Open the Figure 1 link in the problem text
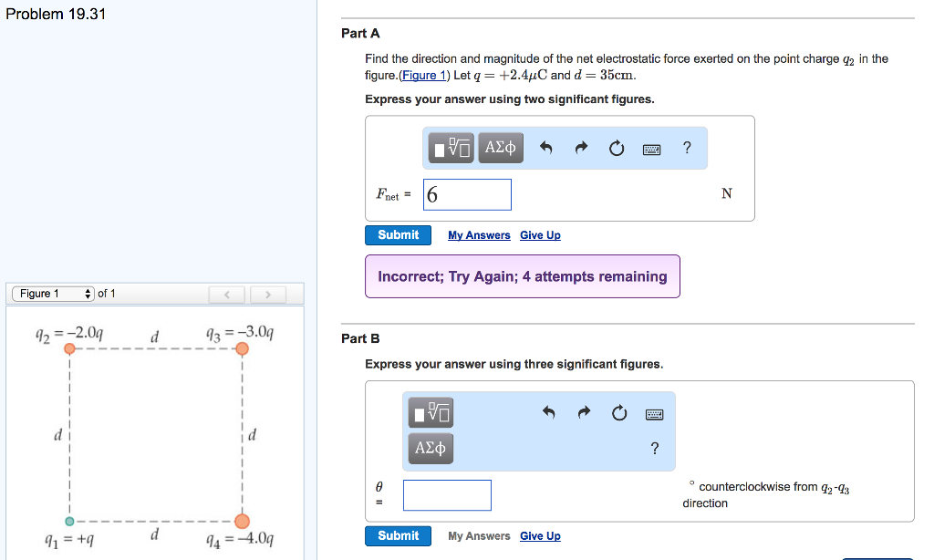934x560 pixels. (425, 76)
